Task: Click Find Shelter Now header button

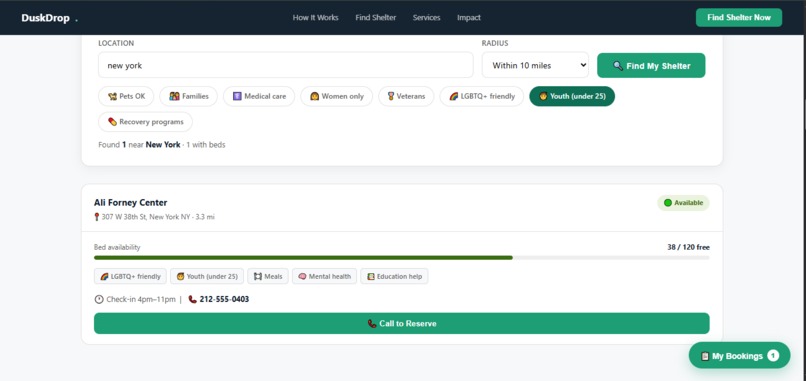Action: pos(739,17)
